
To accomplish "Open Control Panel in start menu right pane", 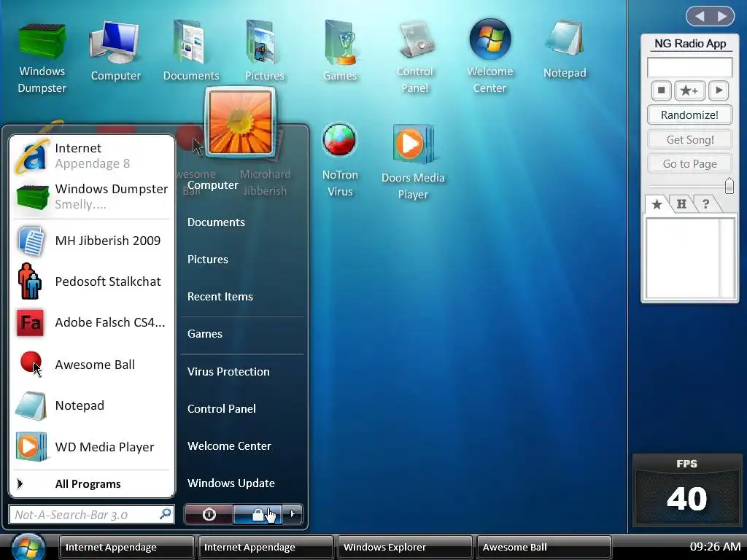I will pyautogui.click(x=222, y=408).
